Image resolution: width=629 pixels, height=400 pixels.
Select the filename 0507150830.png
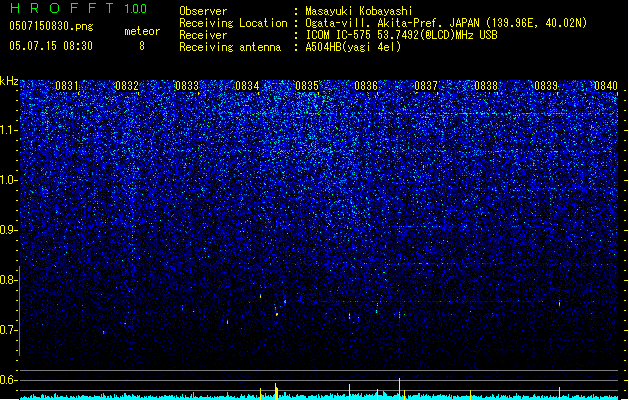[x=51, y=26]
